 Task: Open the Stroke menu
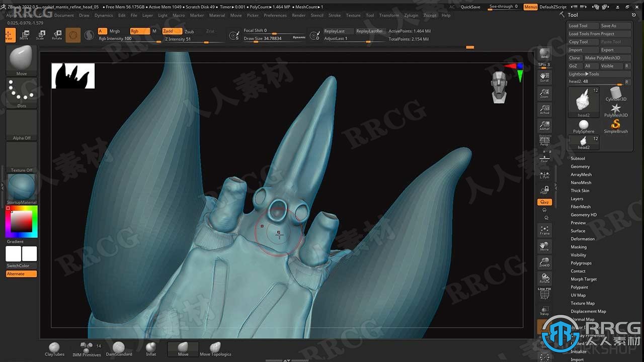pyautogui.click(x=335, y=15)
